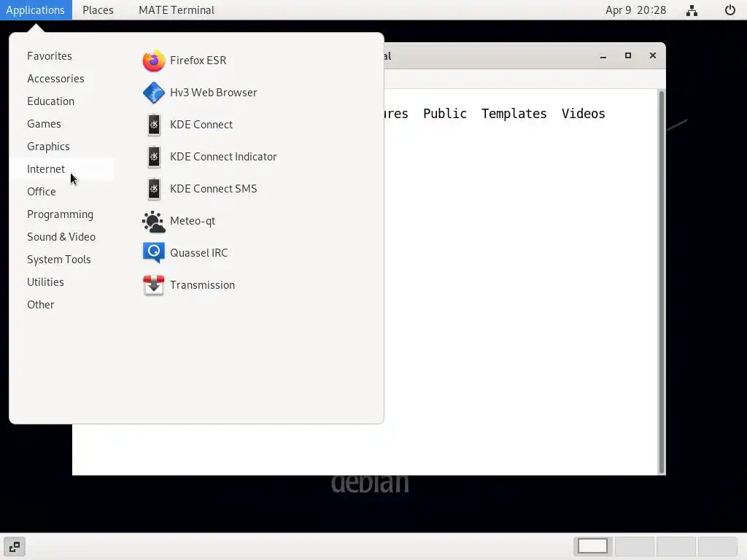Click the Firefox ESR label
Image resolution: width=747 pixels, height=560 pixels.
pyautogui.click(x=198, y=61)
